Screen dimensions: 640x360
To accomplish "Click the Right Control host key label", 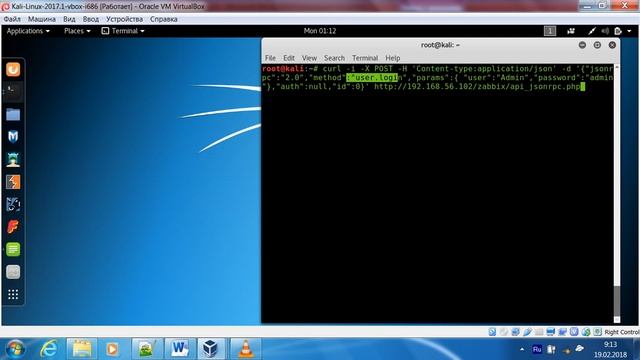I will [622, 332].
